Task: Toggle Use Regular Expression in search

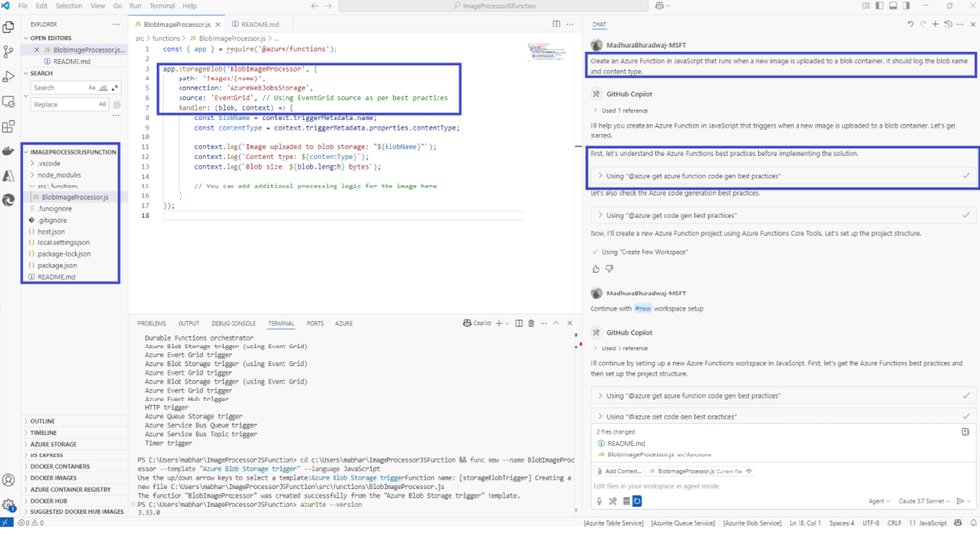Action: [x=115, y=88]
